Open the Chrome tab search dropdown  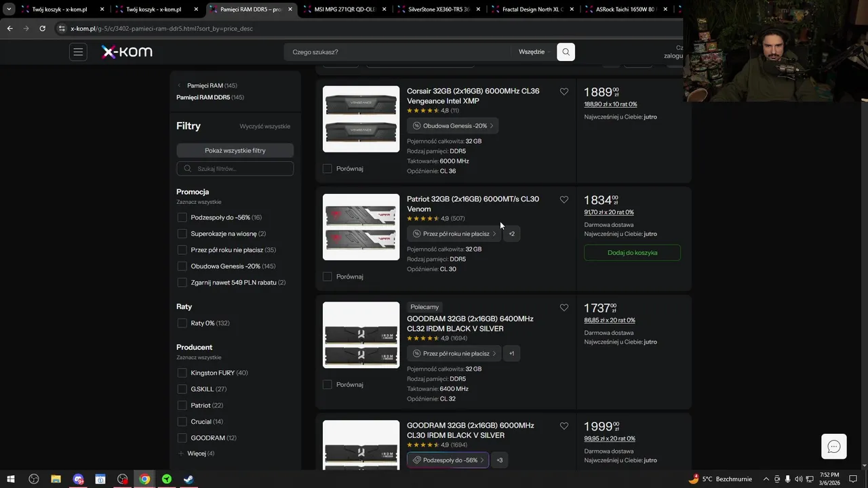tap(9, 9)
